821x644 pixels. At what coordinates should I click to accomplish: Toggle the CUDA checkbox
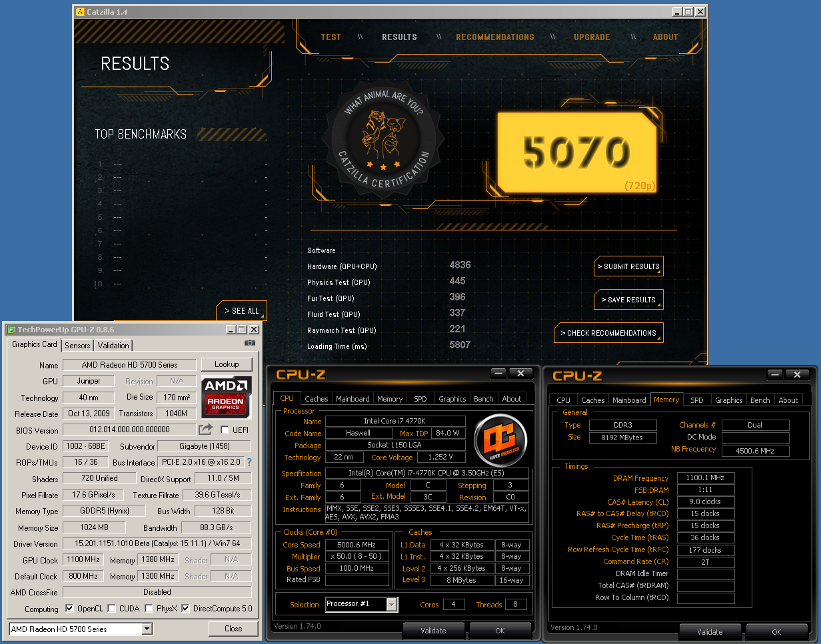pos(112,608)
